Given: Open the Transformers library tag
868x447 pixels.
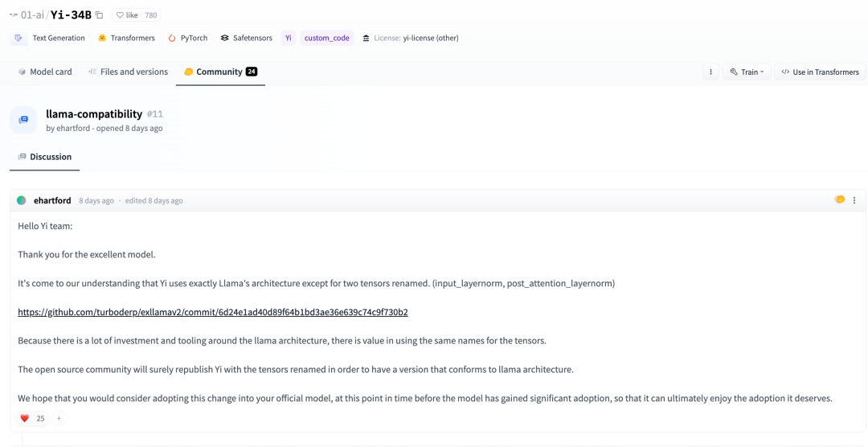Looking at the screenshot, I should pos(126,38).
